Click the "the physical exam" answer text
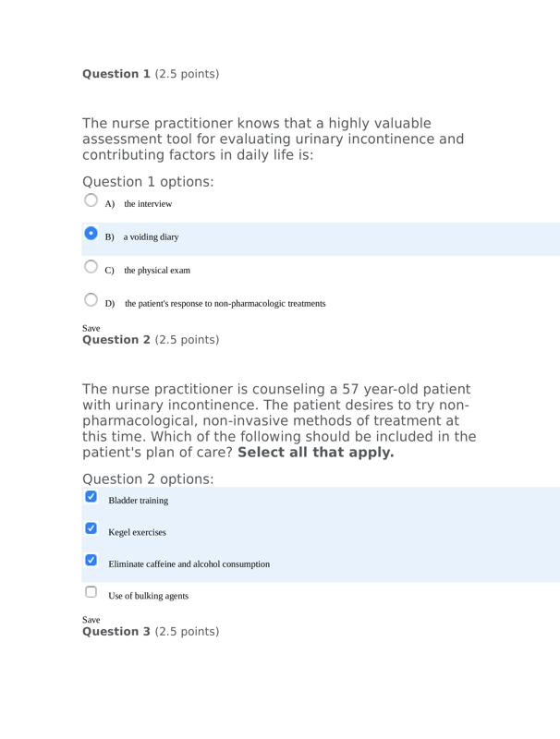 click(x=157, y=271)
